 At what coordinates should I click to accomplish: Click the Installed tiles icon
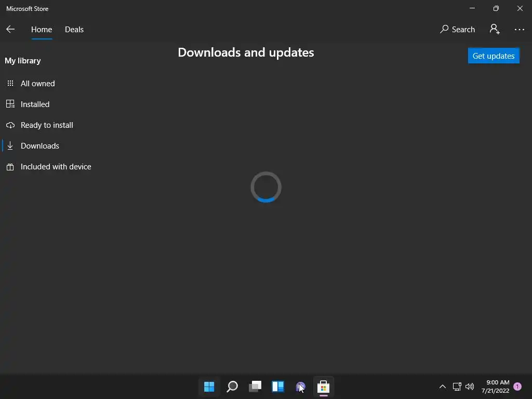[10, 104]
